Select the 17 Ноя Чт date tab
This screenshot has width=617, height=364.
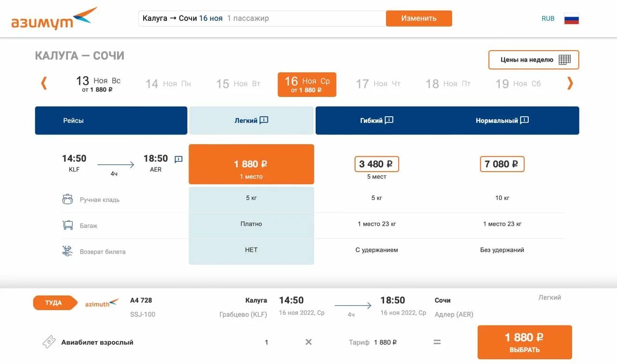378,84
